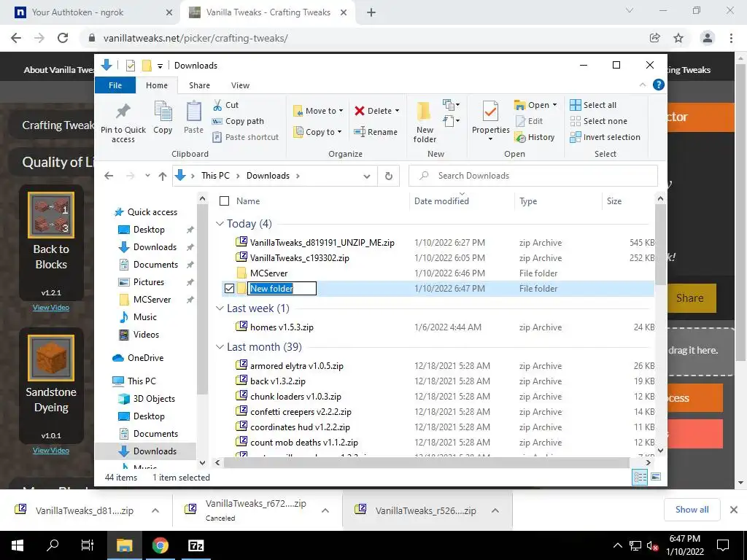Open Sandstone Dyeing View Video link
Viewport: 747px width, 560px height.
(x=51, y=450)
